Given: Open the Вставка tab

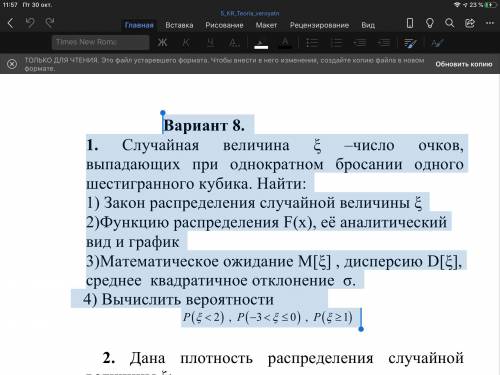Looking at the screenshot, I should [x=179, y=25].
